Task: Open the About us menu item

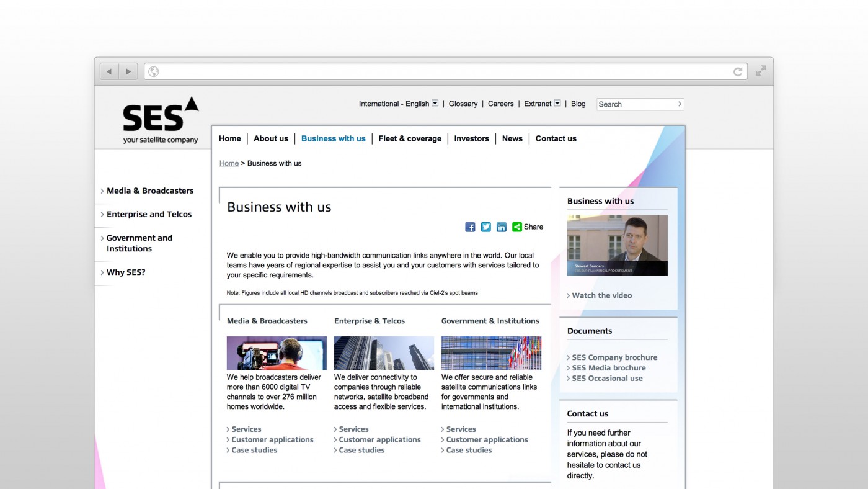Action: [x=271, y=138]
